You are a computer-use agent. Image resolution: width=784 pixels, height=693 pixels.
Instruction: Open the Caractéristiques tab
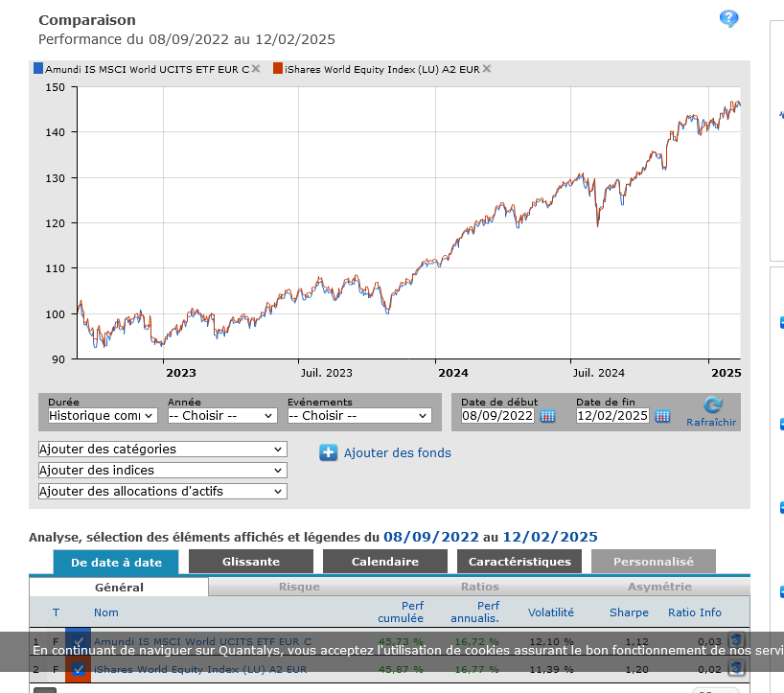click(519, 562)
